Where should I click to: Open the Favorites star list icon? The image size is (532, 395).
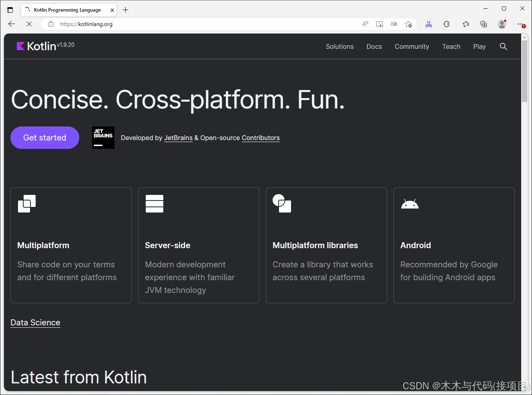click(x=466, y=24)
